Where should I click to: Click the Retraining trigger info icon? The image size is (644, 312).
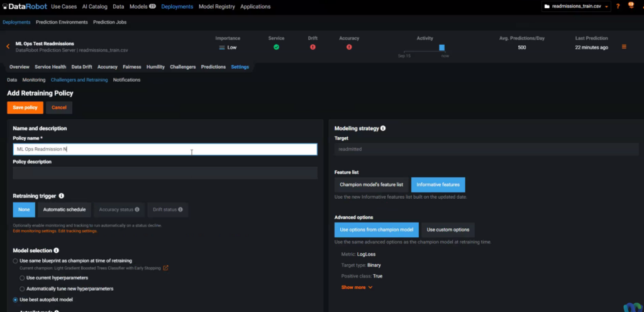click(x=61, y=196)
